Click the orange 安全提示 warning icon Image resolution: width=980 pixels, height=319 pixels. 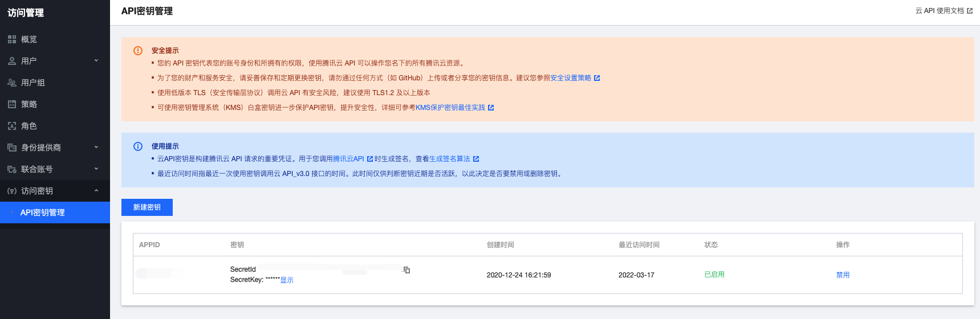coord(138,51)
